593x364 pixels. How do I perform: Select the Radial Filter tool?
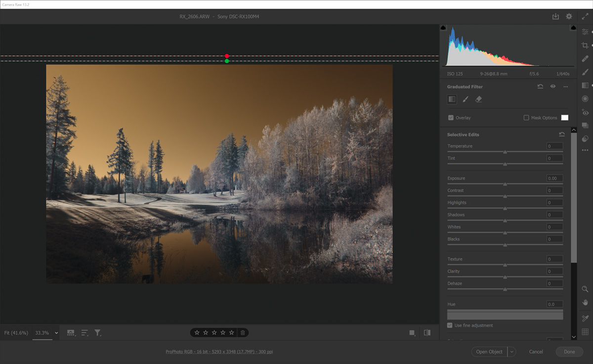(x=585, y=98)
